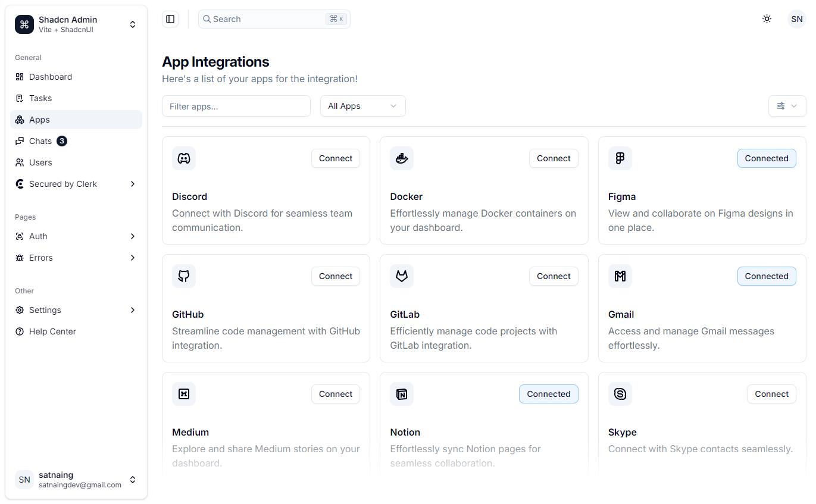Go to Dashboard in sidebar
The image size is (816, 504).
click(x=76, y=77)
